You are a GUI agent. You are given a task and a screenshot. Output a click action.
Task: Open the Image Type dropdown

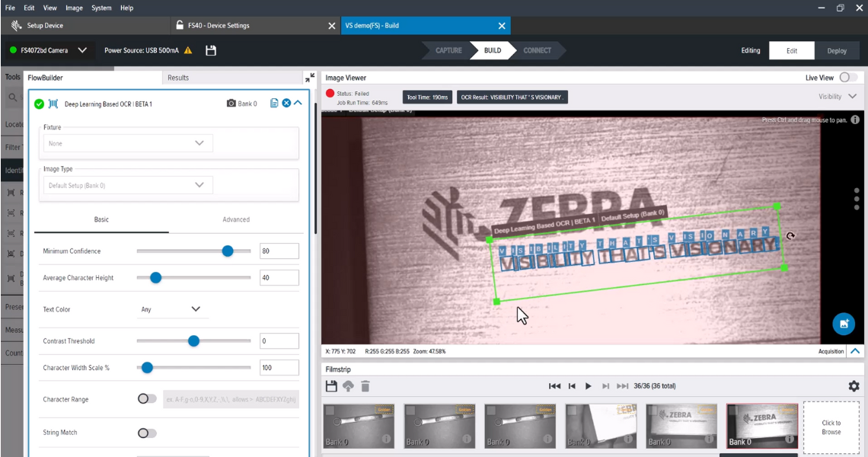pos(128,185)
